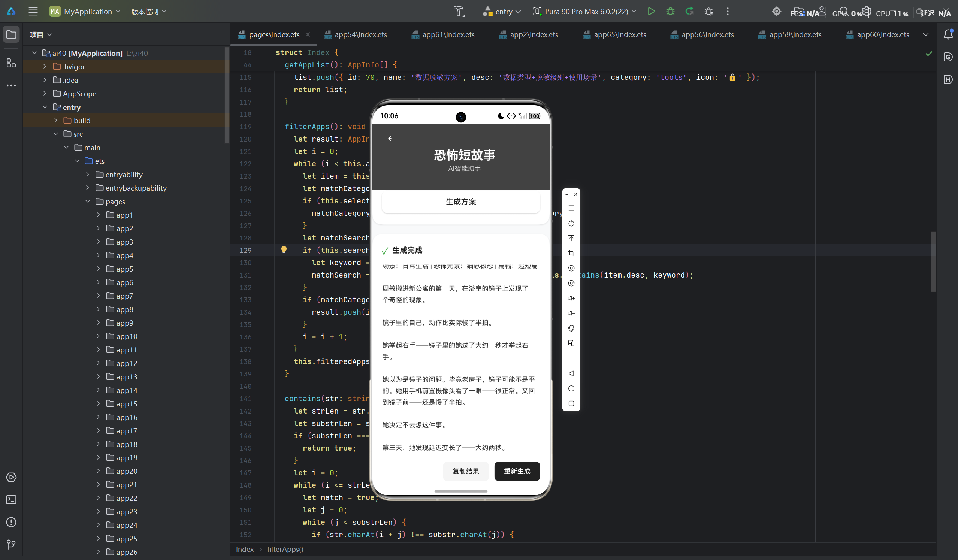Click the emulator screenshot crop icon
This screenshot has height=560, width=958.
coord(571,253)
